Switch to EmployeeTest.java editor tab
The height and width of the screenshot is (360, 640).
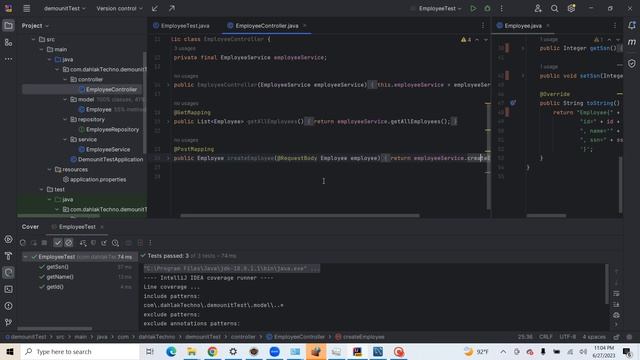pos(181,26)
